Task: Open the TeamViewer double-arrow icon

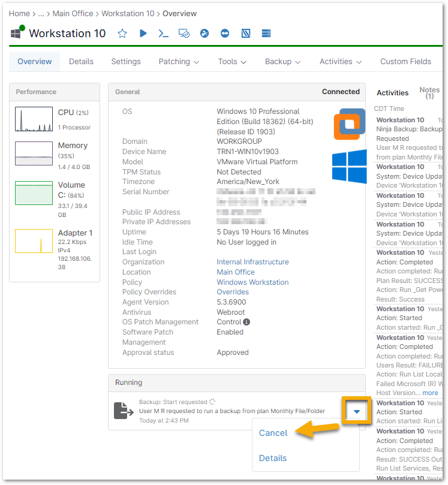Action: (225, 33)
